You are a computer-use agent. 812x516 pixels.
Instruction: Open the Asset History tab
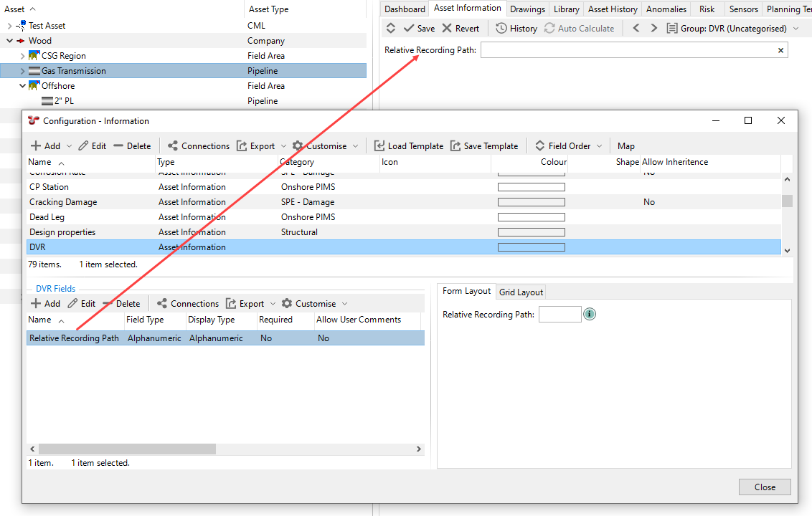pyautogui.click(x=613, y=9)
